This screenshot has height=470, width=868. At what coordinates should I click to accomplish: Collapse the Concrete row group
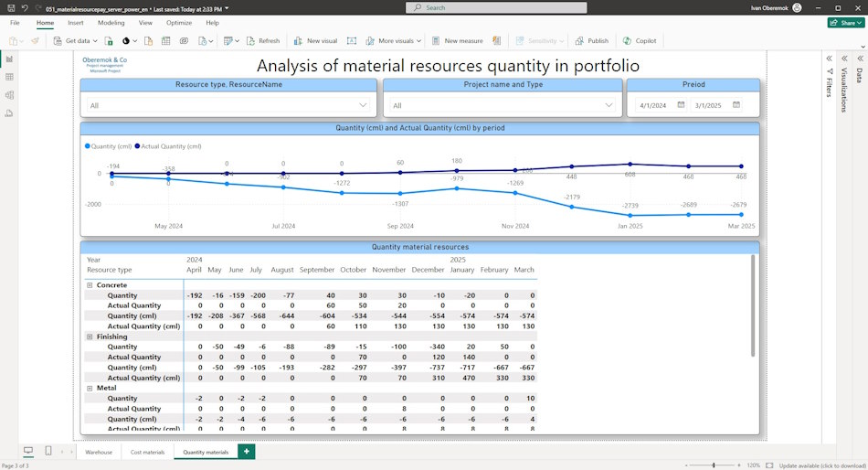coord(90,285)
